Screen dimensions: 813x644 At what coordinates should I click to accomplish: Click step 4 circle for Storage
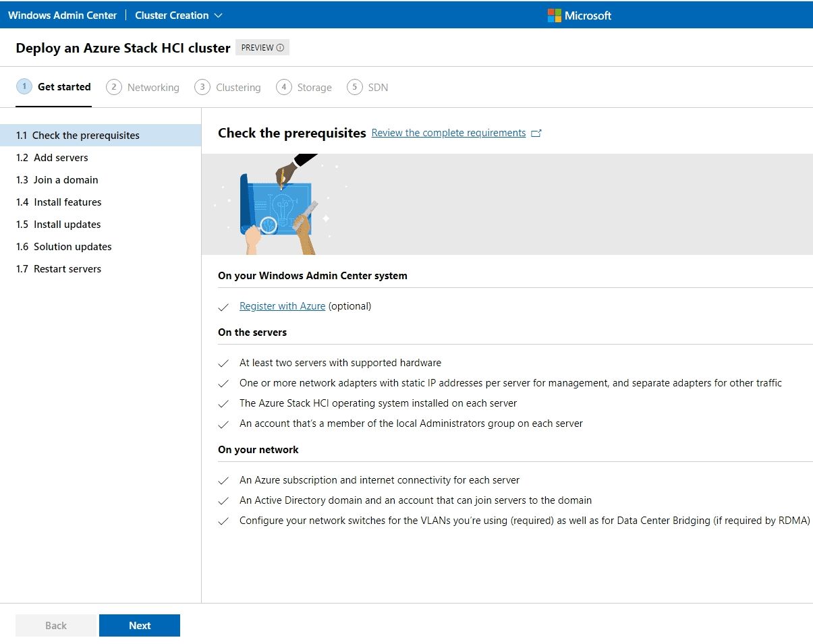point(284,87)
